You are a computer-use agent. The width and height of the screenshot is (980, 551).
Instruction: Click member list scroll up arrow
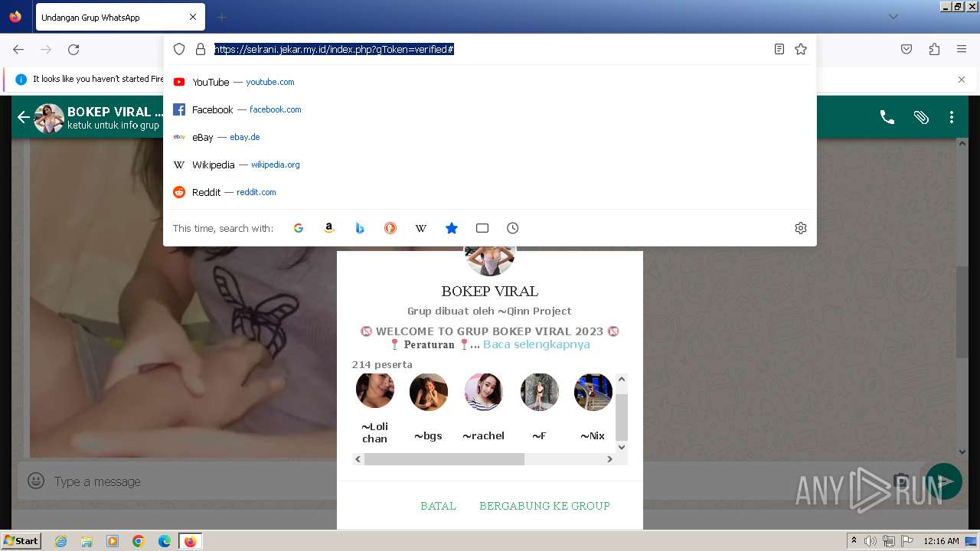[x=622, y=380]
